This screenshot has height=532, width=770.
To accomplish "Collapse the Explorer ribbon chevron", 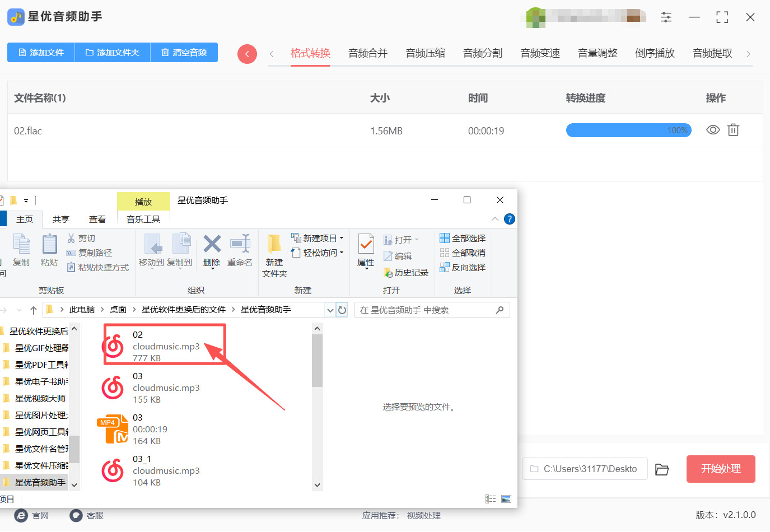I will point(495,219).
